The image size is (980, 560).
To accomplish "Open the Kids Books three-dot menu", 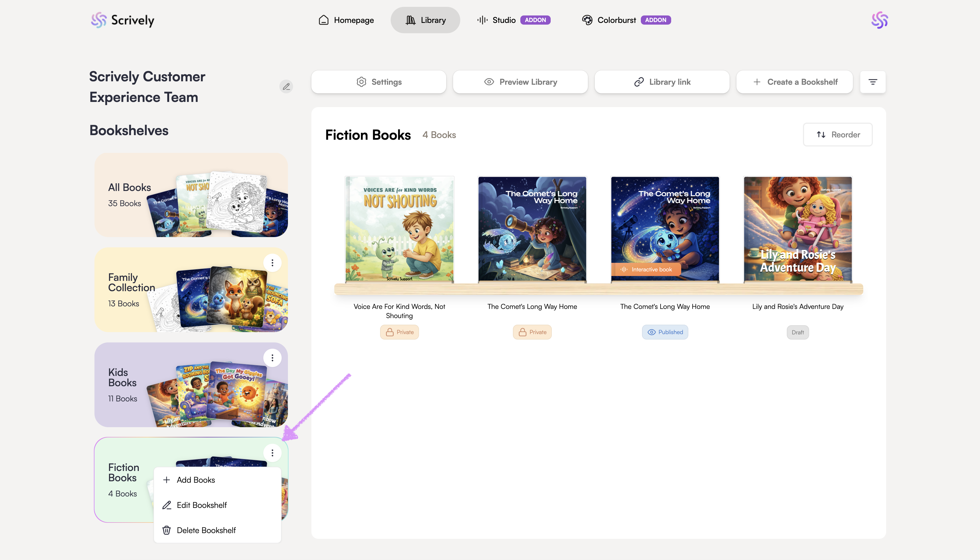I will pyautogui.click(x=272, y=358).
